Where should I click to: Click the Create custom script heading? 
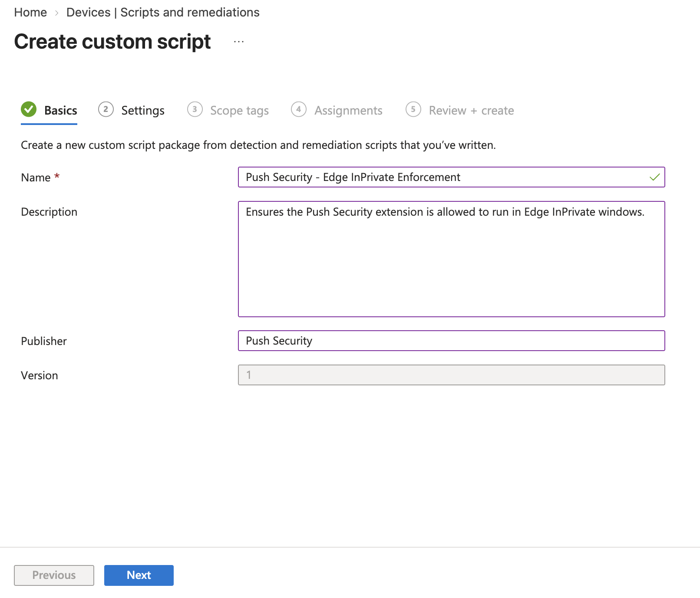(112, 42)
